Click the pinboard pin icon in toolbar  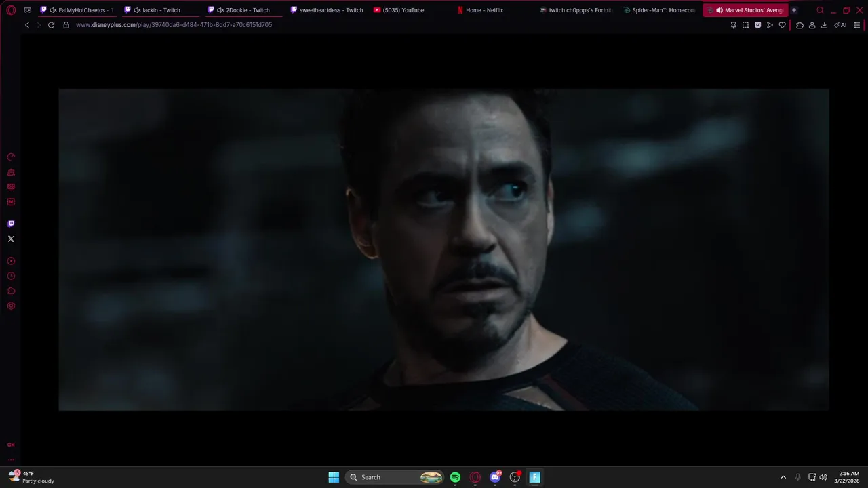point(733,25)
